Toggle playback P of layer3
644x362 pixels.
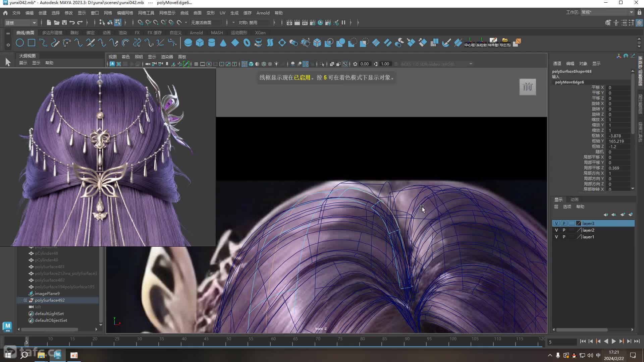[x=564, y=223]
